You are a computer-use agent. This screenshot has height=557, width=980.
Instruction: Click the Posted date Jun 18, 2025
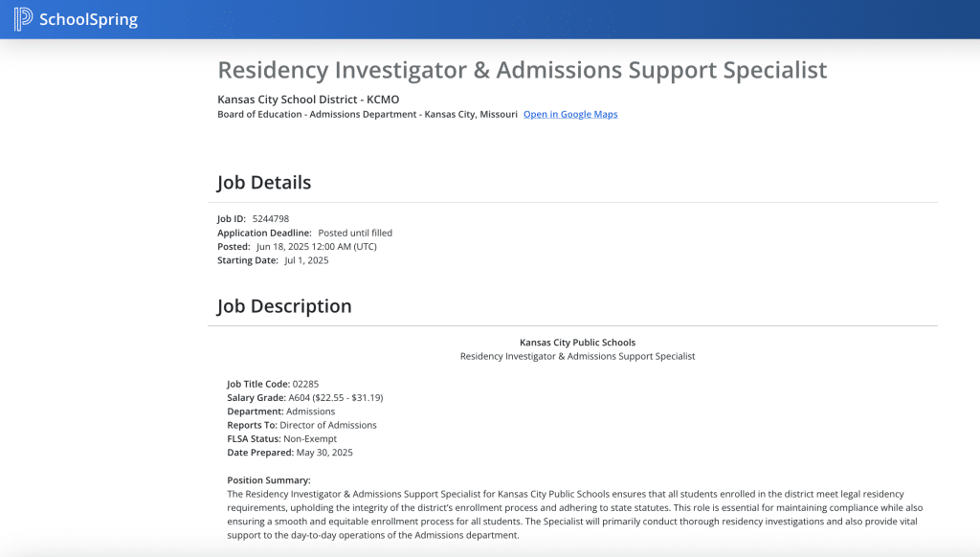316,247
